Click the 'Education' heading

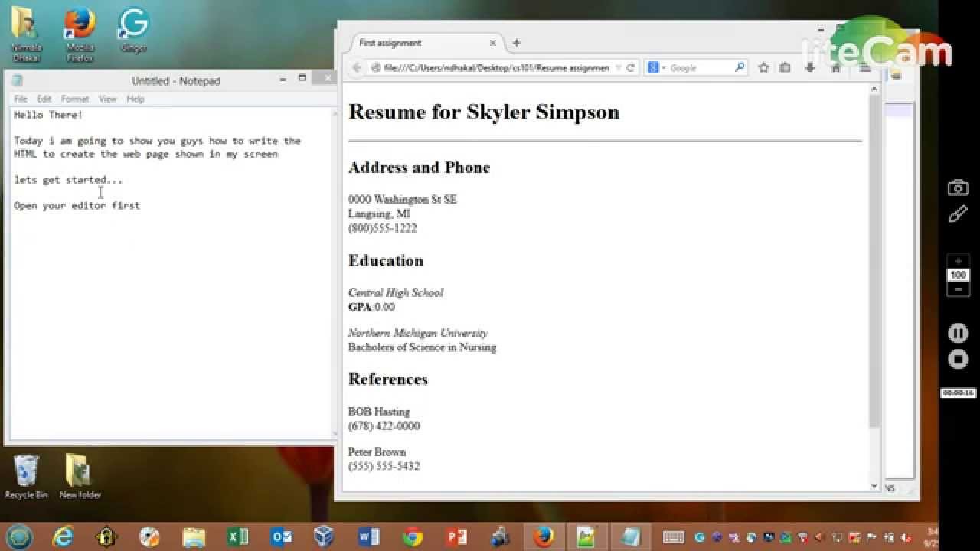click(385, 261)
